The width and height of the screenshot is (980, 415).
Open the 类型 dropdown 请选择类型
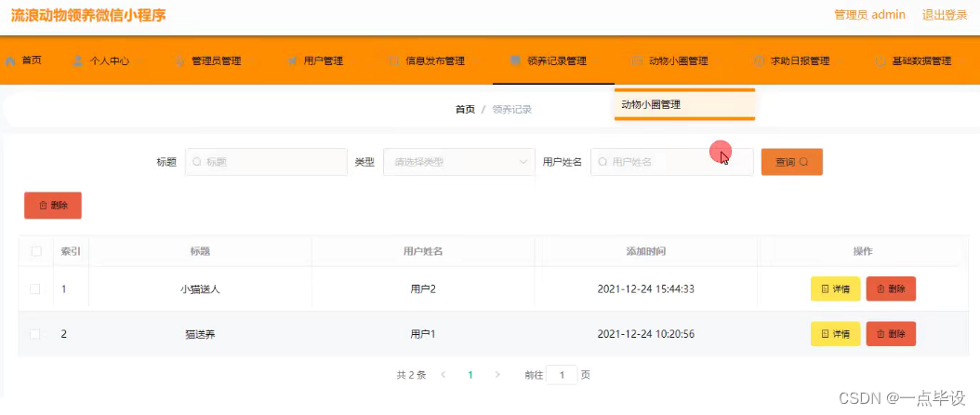(458, 162)
